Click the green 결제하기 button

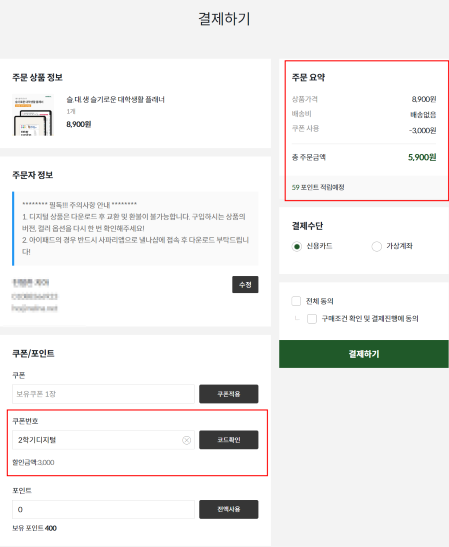364,354
